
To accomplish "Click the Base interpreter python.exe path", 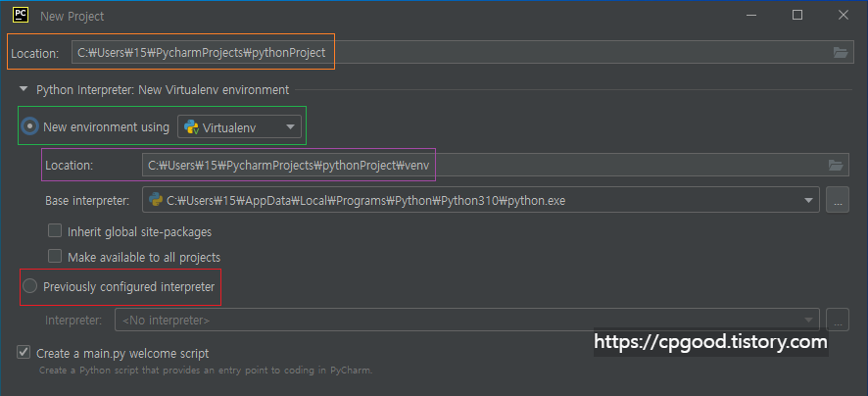I will (x=365, y=201).
